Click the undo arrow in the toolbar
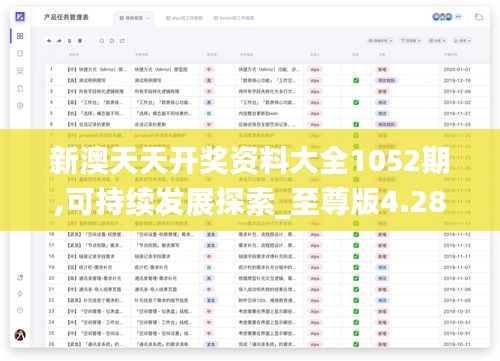Screen dimensions: 500x361 tap(49, 41)
